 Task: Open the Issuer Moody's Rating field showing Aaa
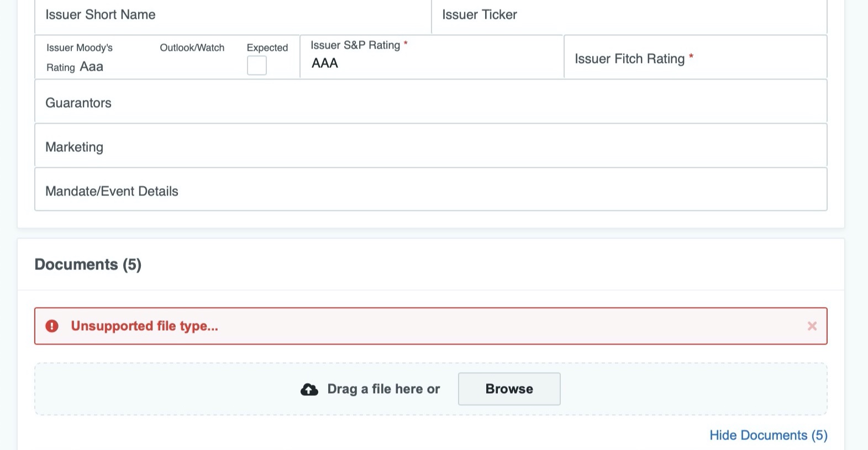coord(92,67)
